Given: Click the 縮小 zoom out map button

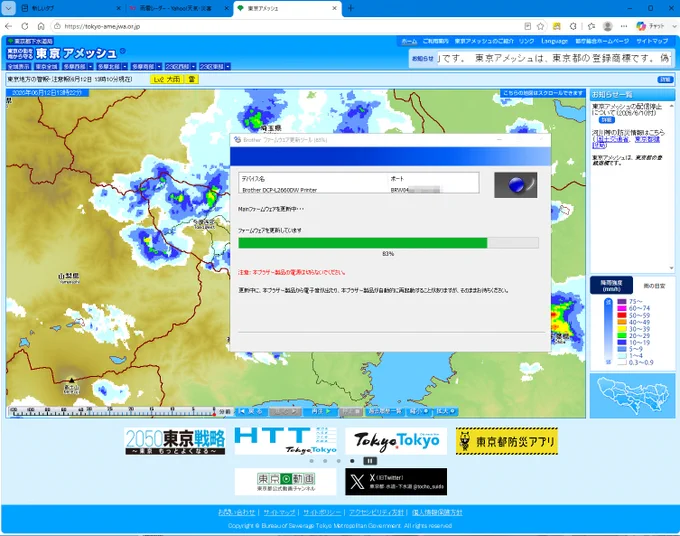Looking at the screenshot, I should [419, 411].
